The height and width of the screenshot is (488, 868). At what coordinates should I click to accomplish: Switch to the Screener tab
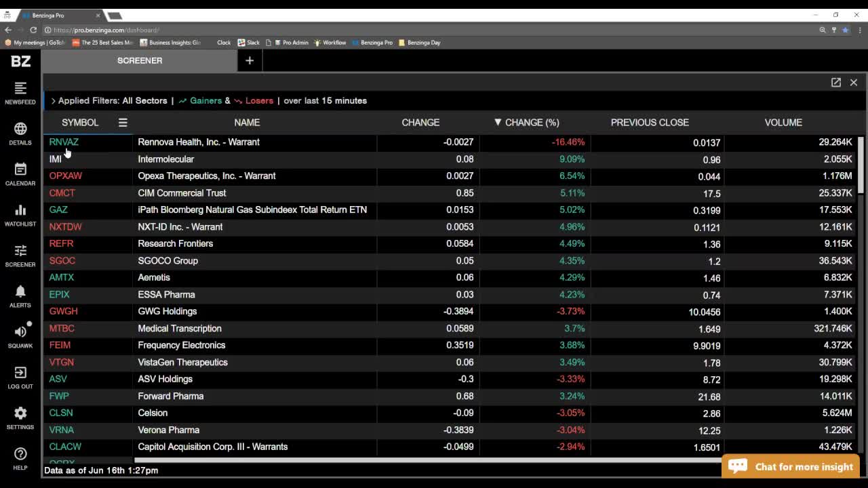click(140, 60)
